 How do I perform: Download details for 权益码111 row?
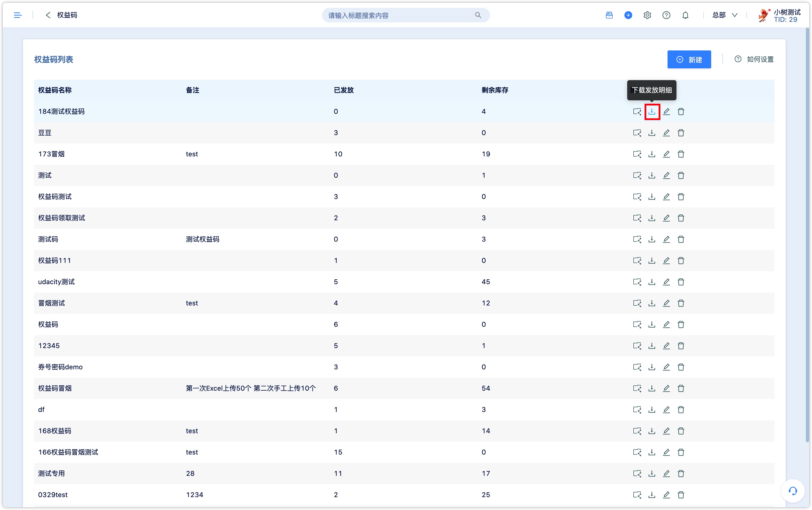tap(652, 260)
